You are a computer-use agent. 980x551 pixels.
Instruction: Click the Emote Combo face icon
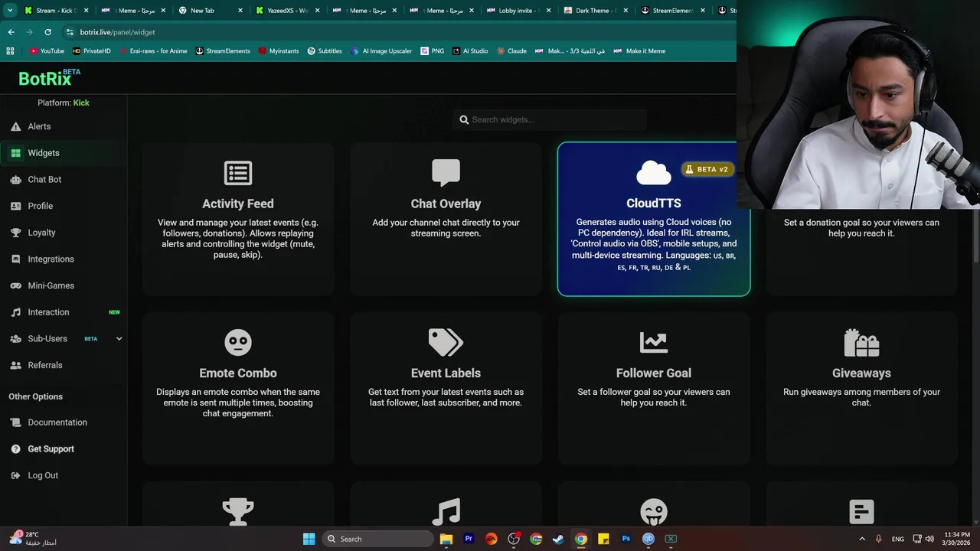[x=238, y=342]
